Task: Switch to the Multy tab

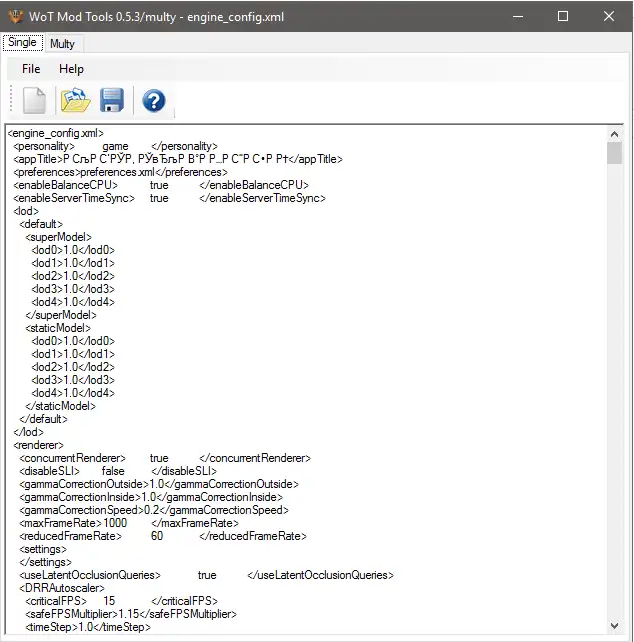Action: [x=62, y=43]
